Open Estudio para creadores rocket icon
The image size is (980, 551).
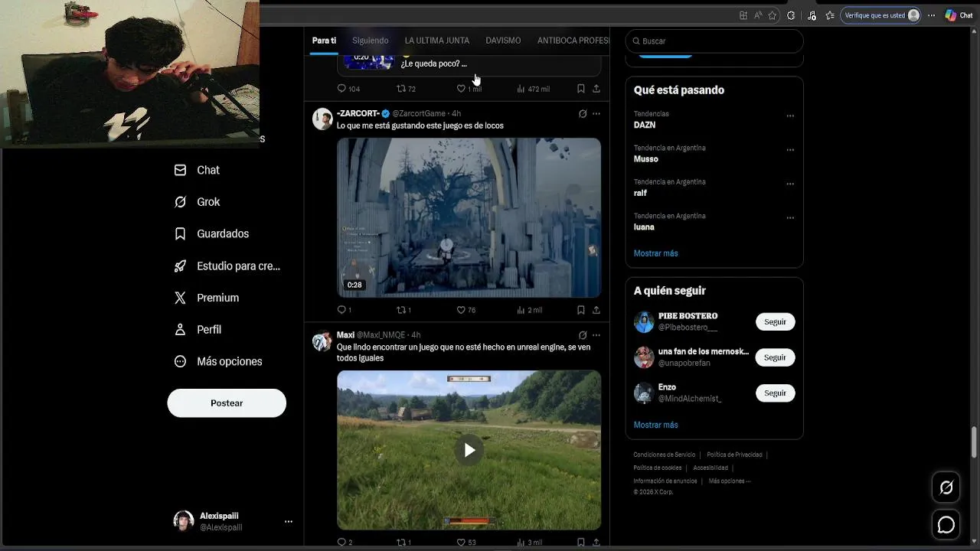180,266
